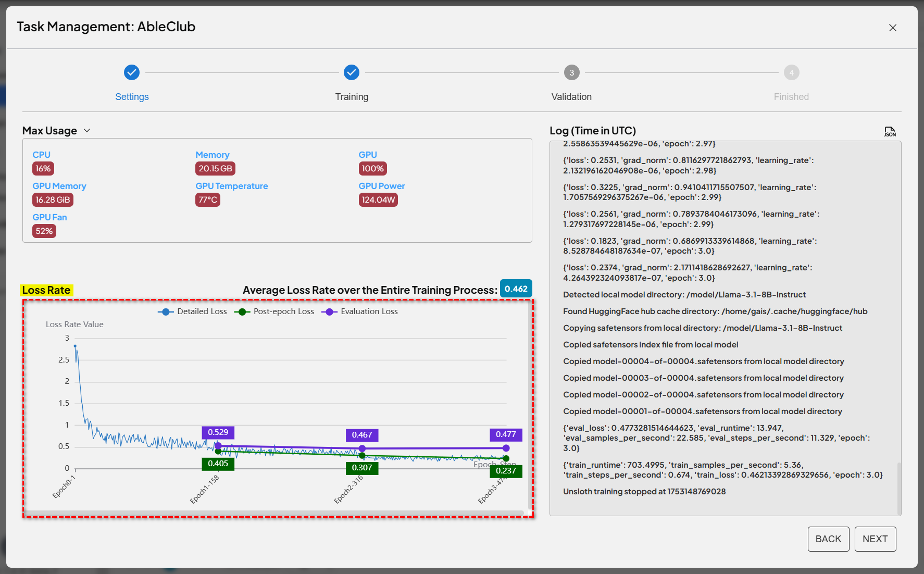The width and height of the screenshot is (924, 574).
Task: Click the 0.462 average loss badge
Action: (516, 289)
